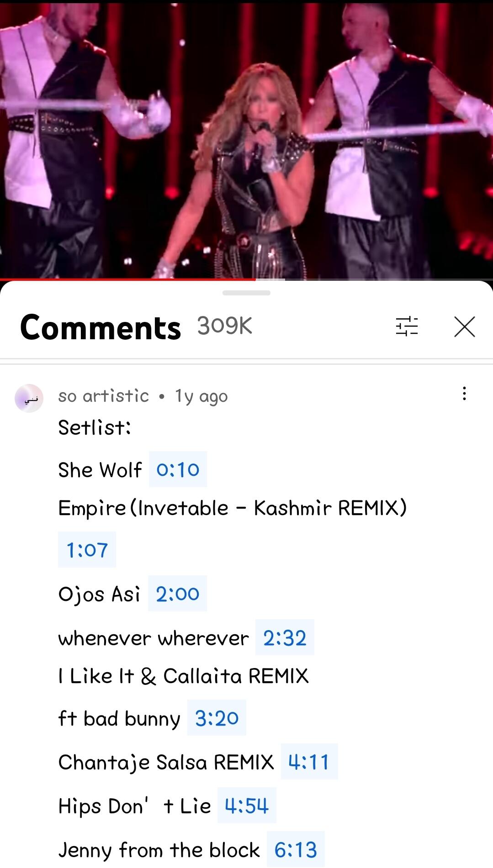
Task: Tap the comments panel drag handle
Action: [246, 293]
